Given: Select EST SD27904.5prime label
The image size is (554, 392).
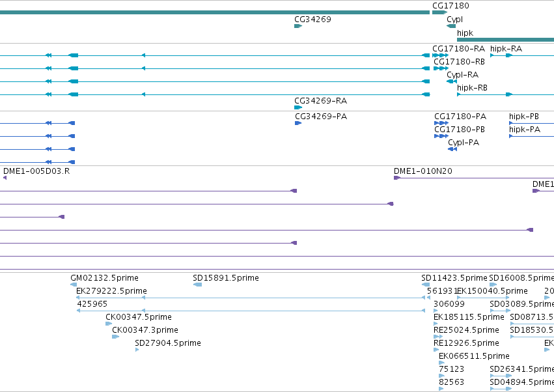Looking at the screenshot, I should pos(168,344).
